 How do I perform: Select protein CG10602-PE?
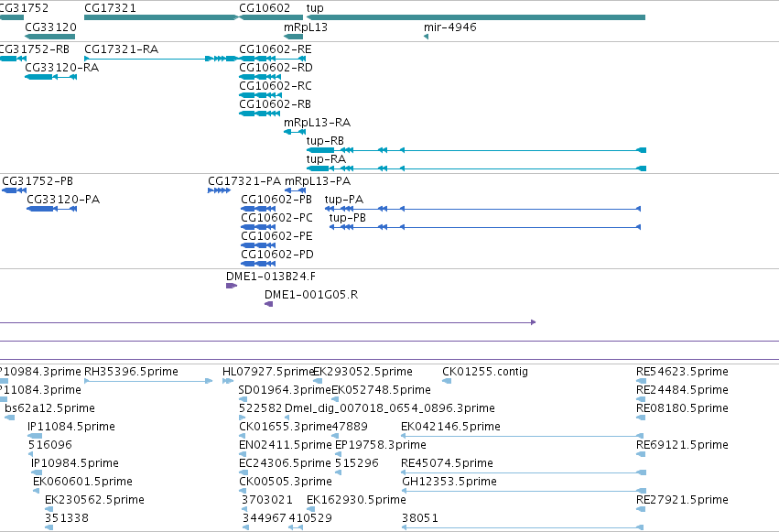(x=258, y=246)
